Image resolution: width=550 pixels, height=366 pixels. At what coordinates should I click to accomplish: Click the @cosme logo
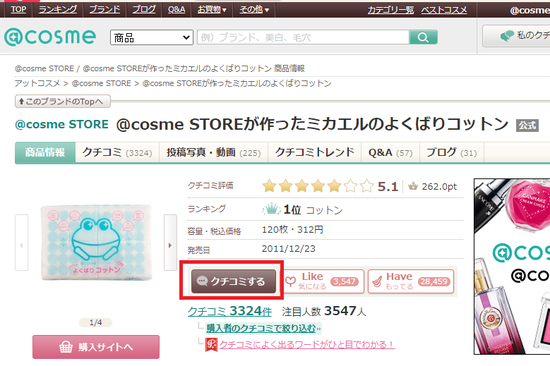point(50,36)
